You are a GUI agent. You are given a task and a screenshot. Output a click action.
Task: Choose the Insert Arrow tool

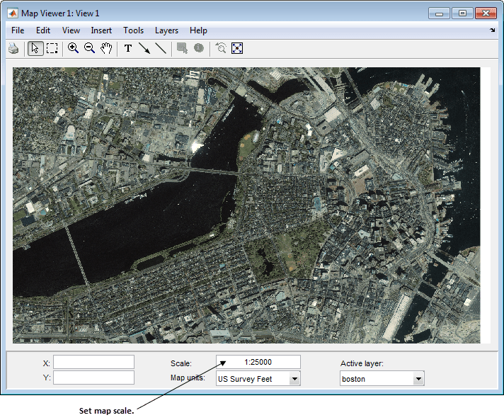(x=144, y=48)
